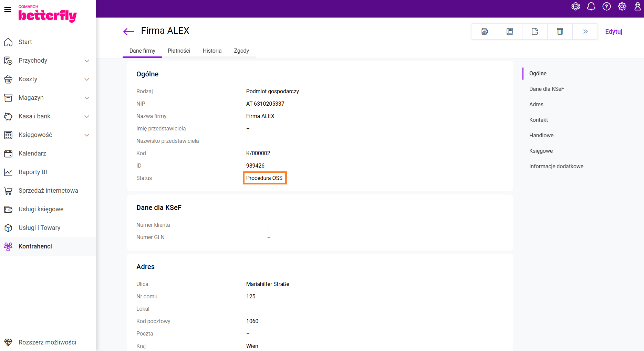644x351 pixels.
Task: Click the Comarch Betterfly logo
Action: pyautogui.click(x=47, y=14)
